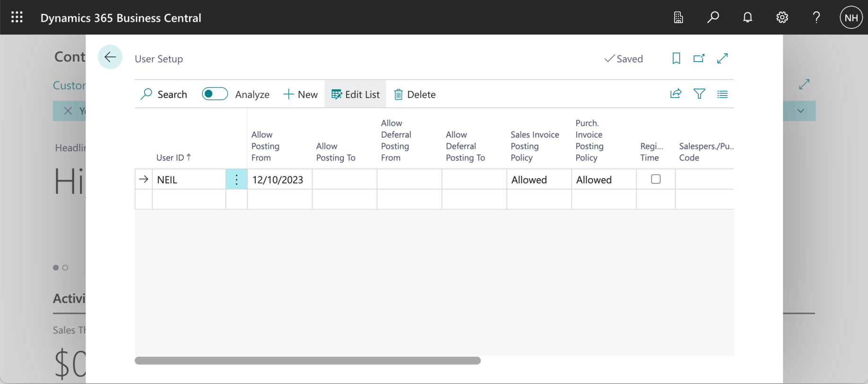
Task: Click the NEIL User ID cell
Action: 189,179
